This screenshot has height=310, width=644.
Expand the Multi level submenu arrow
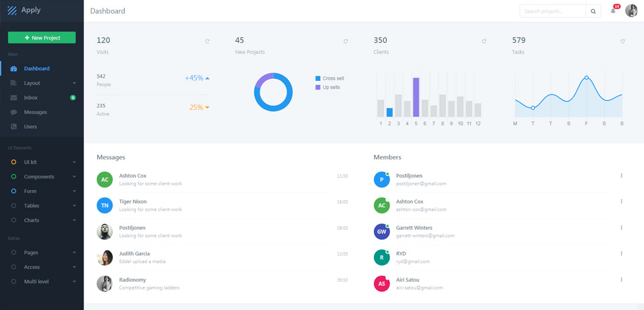(x=74, y=282)
